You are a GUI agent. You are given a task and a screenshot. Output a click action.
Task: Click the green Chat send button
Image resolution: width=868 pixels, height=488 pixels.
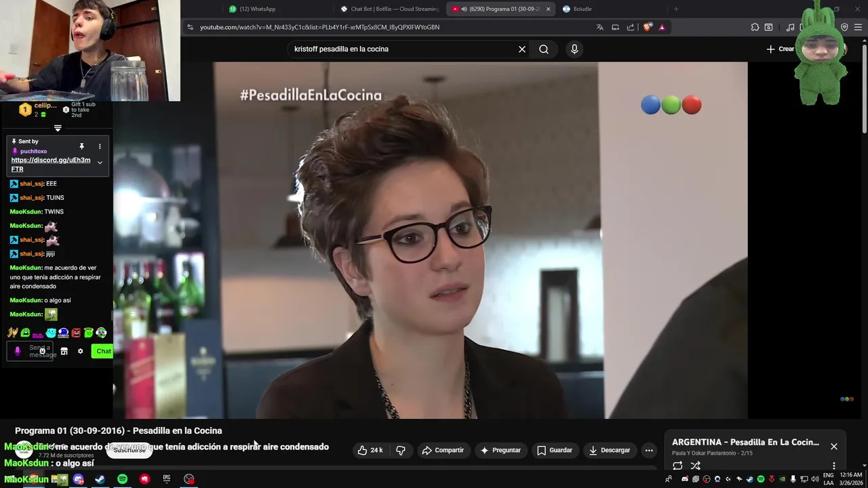pos(103,351)
